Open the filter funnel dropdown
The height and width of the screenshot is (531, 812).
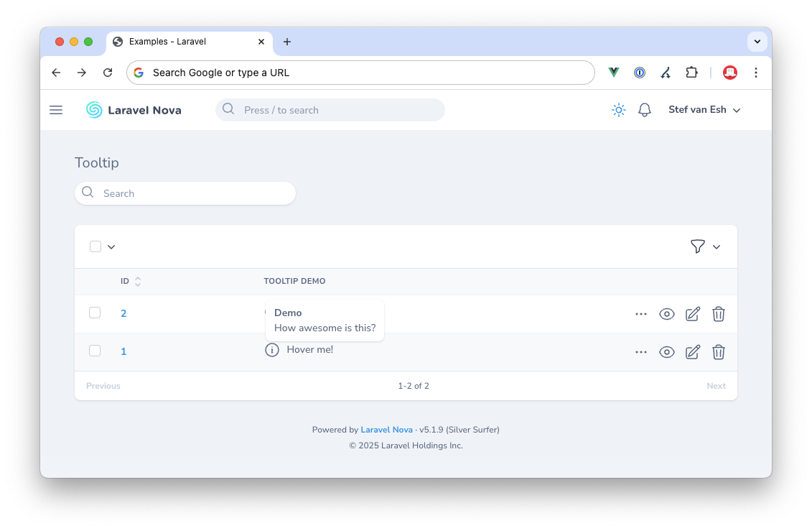[704, 246]
